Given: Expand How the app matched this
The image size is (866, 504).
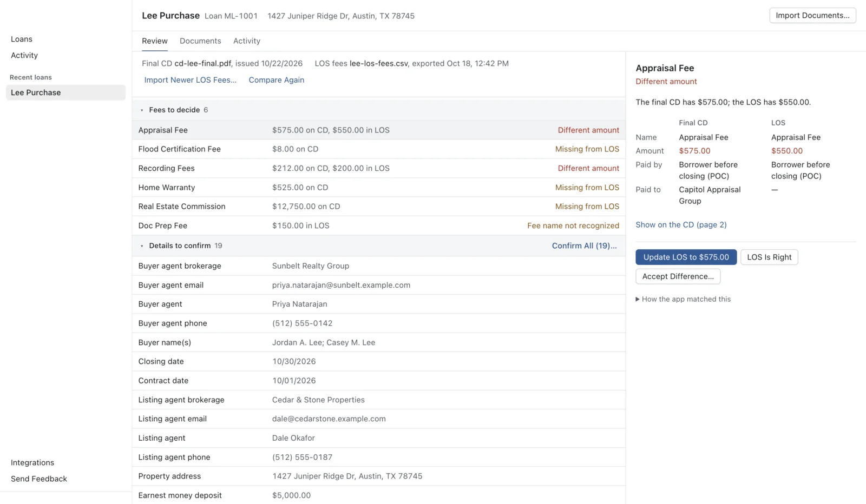Looking at the screenshot, I should click(x=683, y=299).
